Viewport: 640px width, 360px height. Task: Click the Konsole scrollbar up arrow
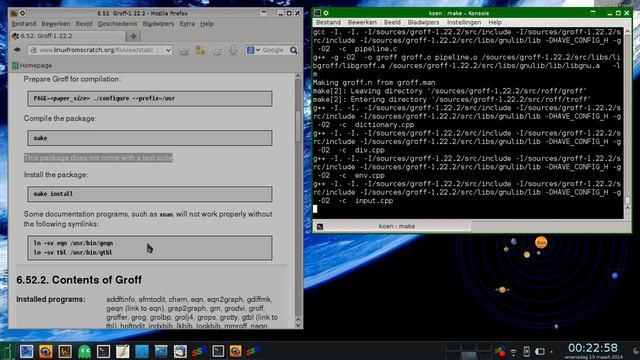pos(627,31)
